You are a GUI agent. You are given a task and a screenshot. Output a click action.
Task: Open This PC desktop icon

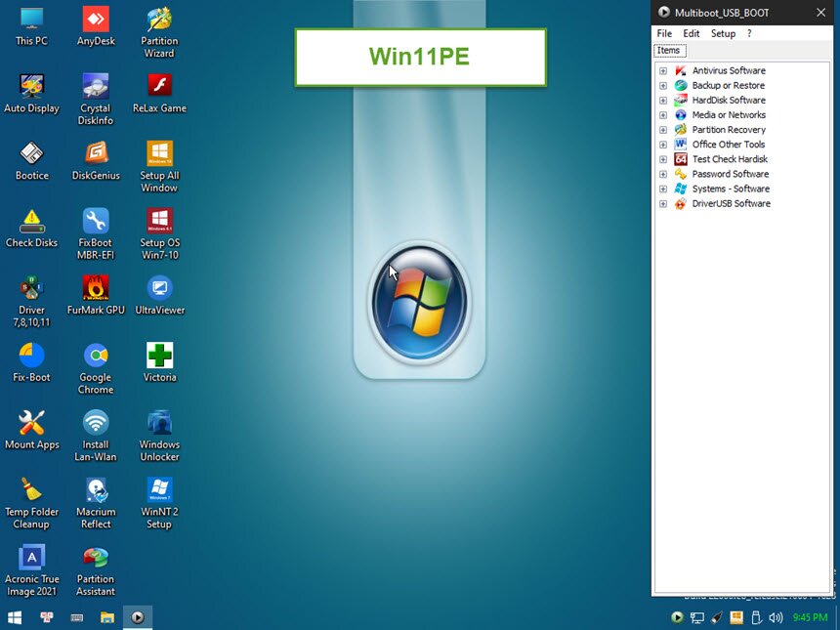click(31, 26)
